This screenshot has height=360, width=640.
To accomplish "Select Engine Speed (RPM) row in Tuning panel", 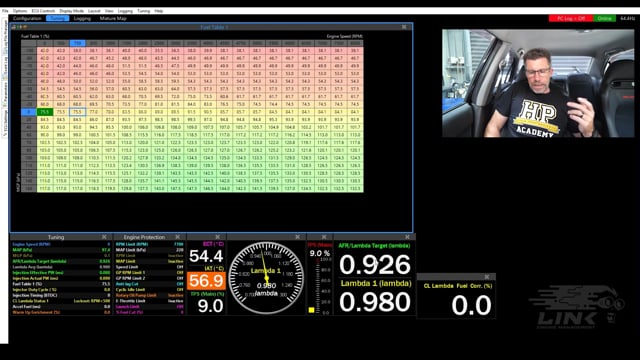I will coord(61,244).
